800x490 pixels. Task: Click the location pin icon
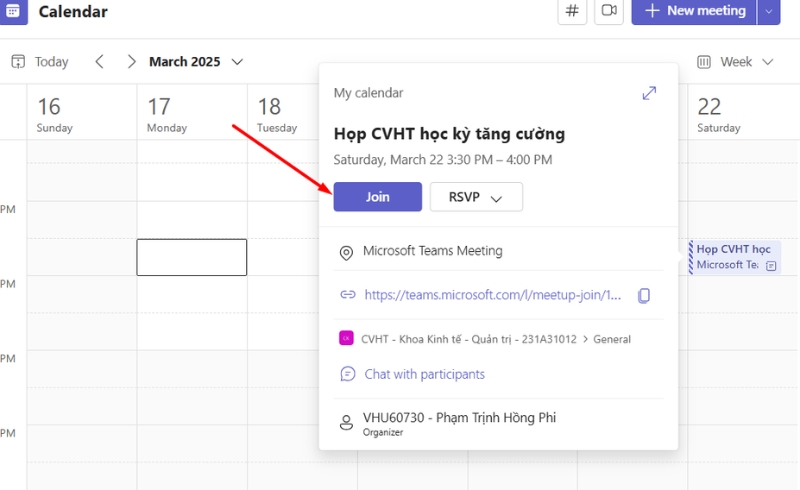[346, 253]
